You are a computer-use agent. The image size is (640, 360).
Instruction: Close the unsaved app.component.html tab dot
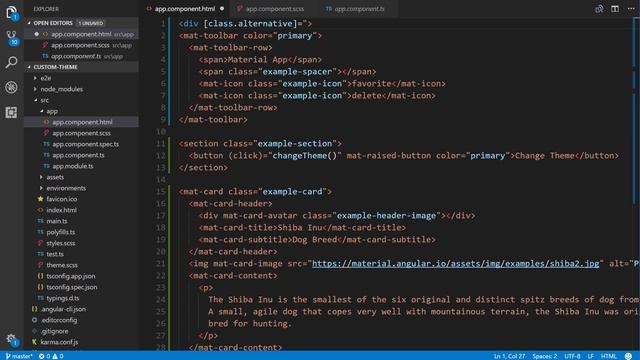222,9
